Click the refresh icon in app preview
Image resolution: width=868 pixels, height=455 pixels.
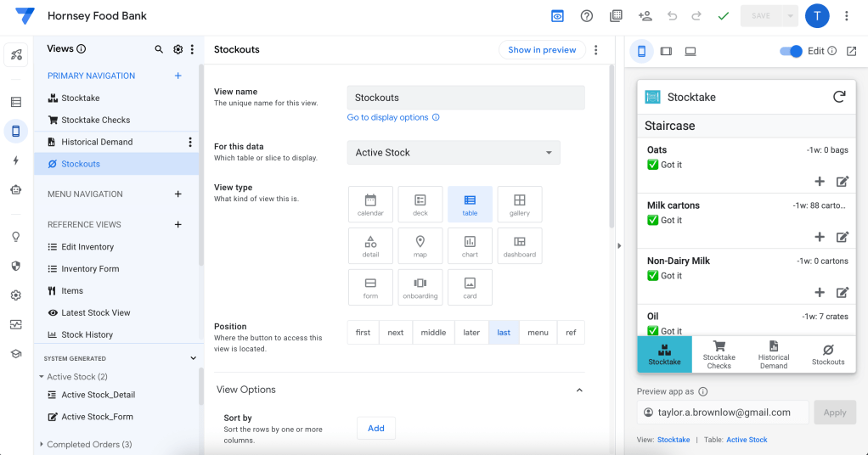click(838, 97)
